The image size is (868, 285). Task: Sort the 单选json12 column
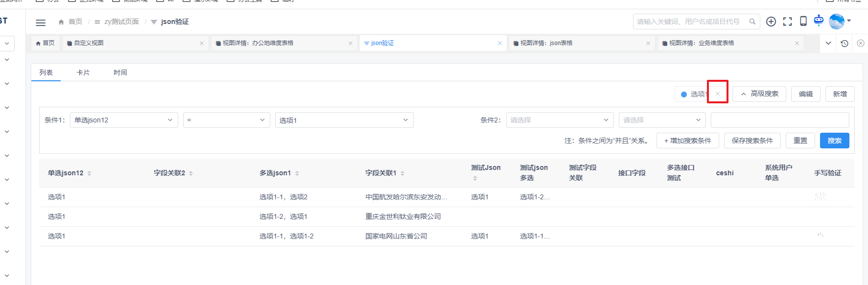tap(89, 173)
